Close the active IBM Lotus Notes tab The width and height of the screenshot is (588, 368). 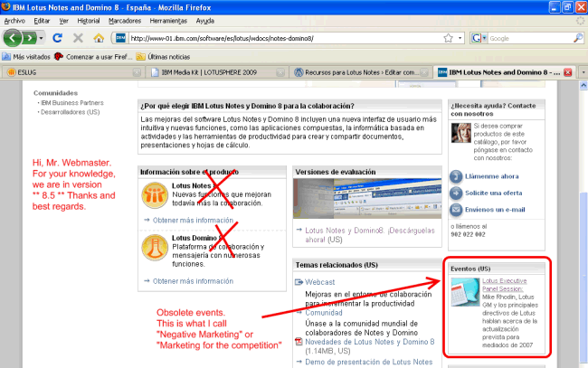point(568,72)
